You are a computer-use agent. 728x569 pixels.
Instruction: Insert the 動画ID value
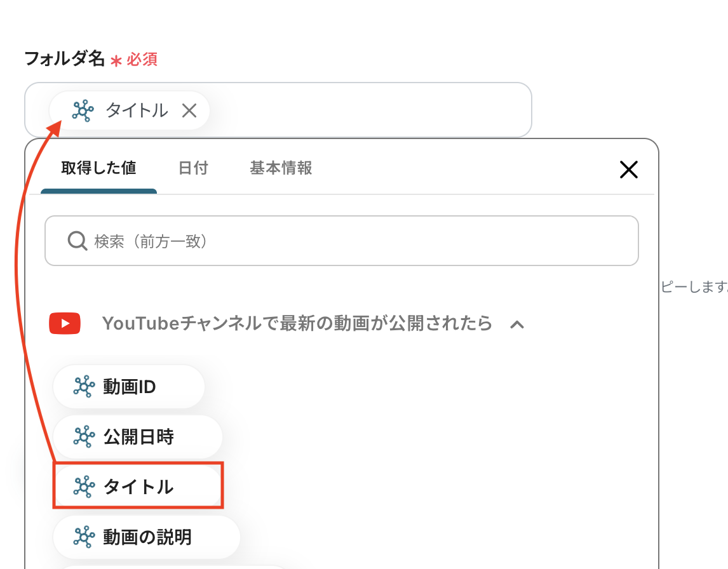click(x=129, y=386)
